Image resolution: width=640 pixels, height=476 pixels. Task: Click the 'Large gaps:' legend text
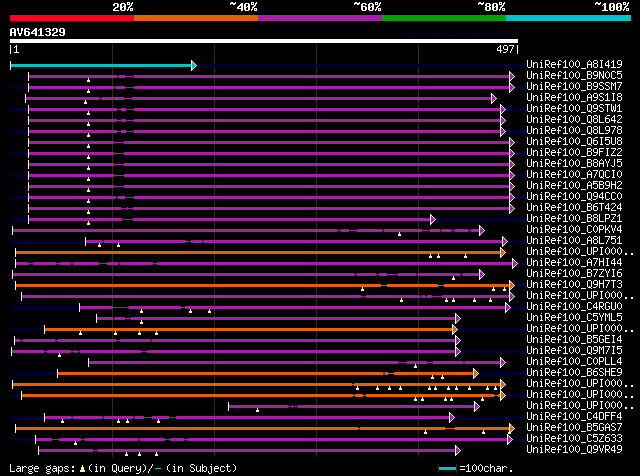point(42,468)
